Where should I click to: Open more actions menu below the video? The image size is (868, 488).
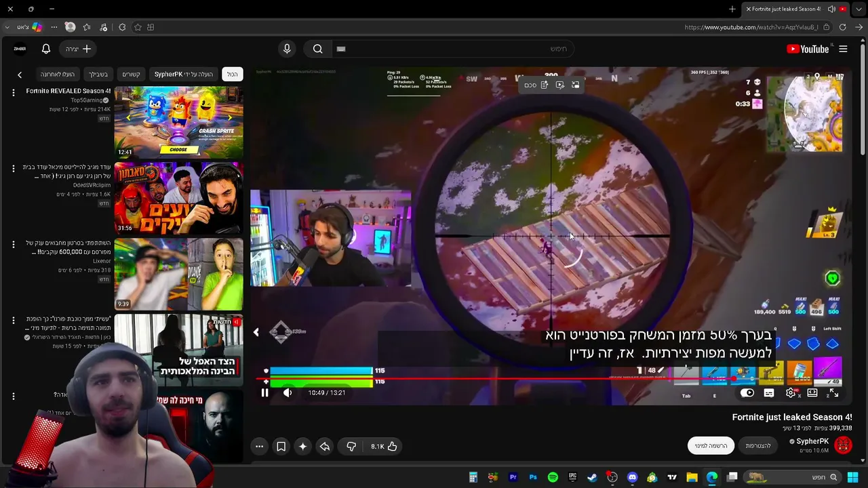tap(259, 446)
